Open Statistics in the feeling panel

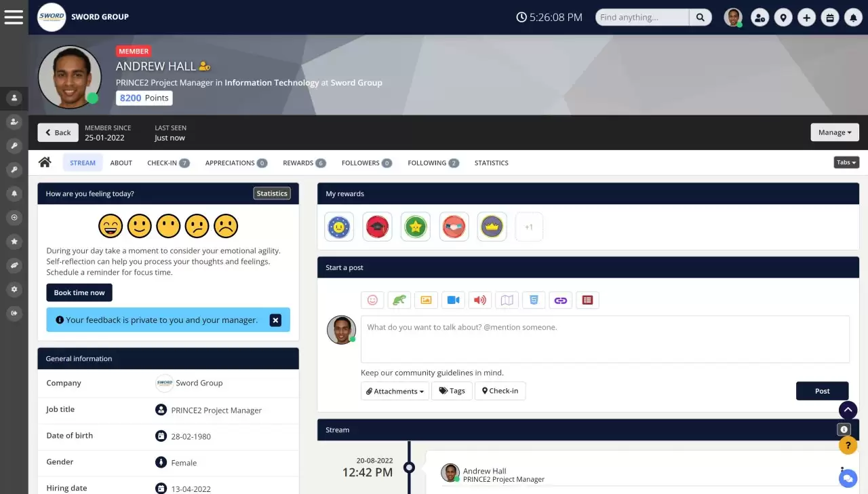tap(272, 193)
